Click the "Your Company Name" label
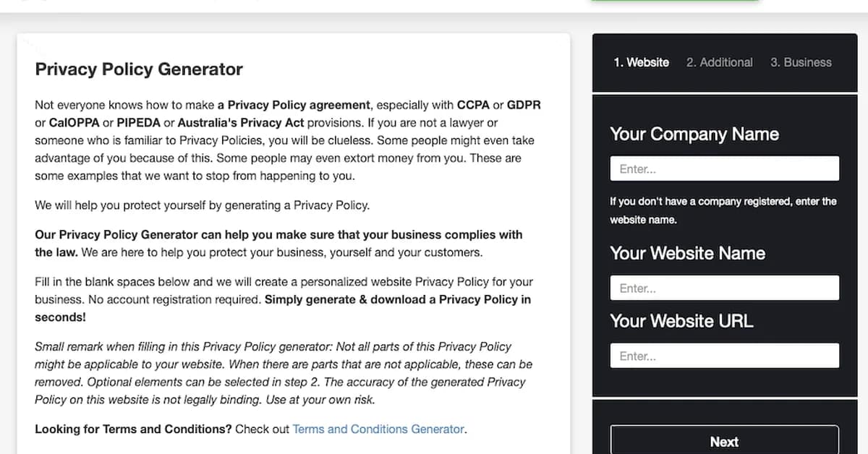Image resolution: width=868 pixels, height=454 pixels. (x=694, y=134)
